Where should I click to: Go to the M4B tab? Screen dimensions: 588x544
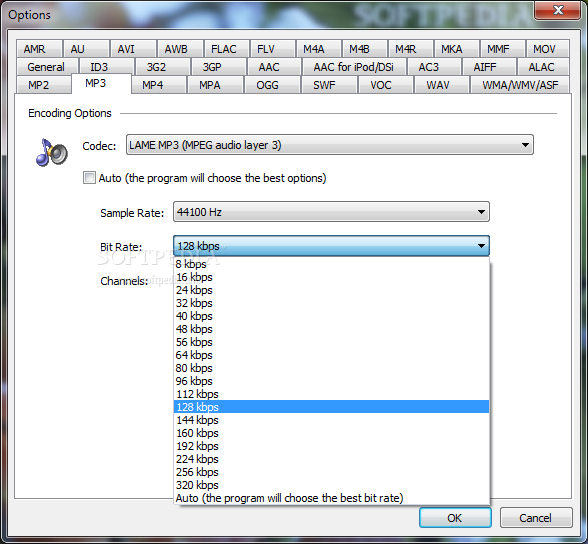364,49
